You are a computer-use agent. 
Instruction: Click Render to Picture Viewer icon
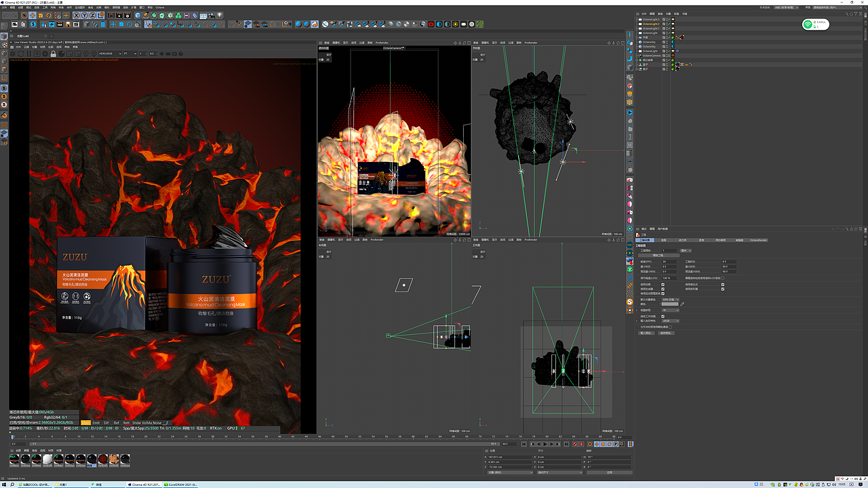[x=120, y=15]
